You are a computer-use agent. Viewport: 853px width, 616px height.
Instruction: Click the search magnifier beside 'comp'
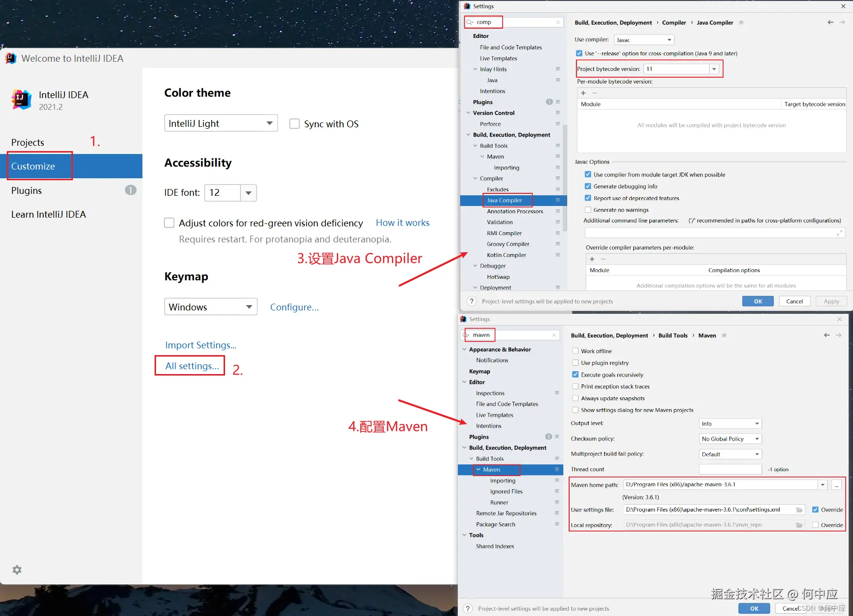pyautogui.click(x=470, y=22)
